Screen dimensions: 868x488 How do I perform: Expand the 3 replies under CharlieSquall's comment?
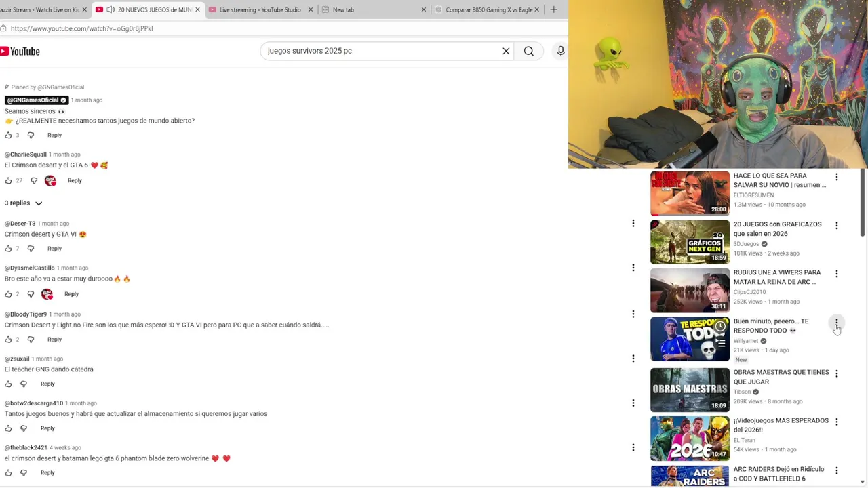point(24,203)
